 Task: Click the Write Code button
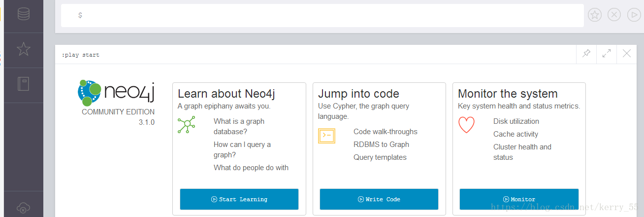coord(379,199)
